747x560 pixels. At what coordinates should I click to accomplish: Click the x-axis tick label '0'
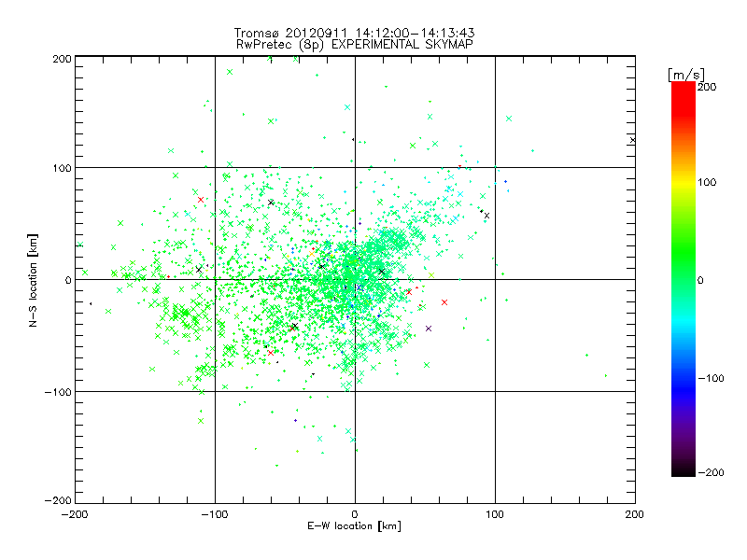[355, 514]
